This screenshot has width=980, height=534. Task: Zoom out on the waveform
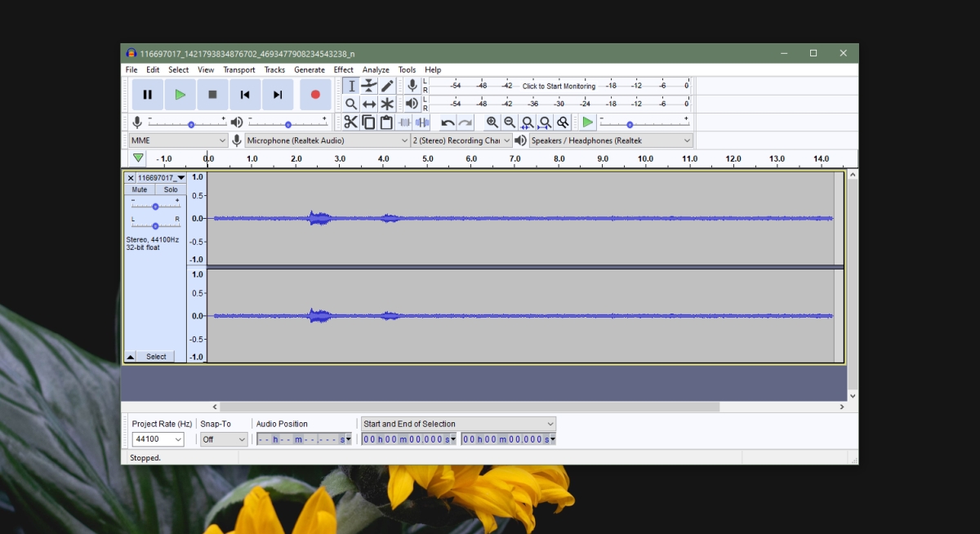510,122
